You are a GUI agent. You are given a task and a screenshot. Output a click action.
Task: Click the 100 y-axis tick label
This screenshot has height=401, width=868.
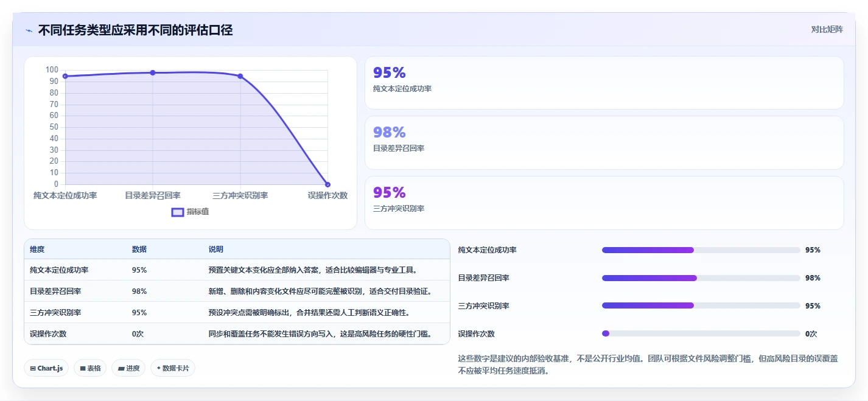coord(52,70)
